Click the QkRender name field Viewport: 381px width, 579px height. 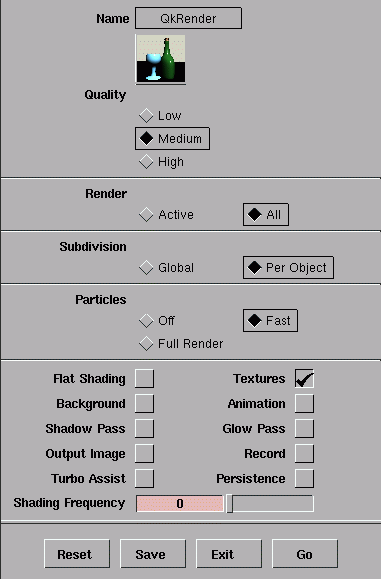point(188,18)
